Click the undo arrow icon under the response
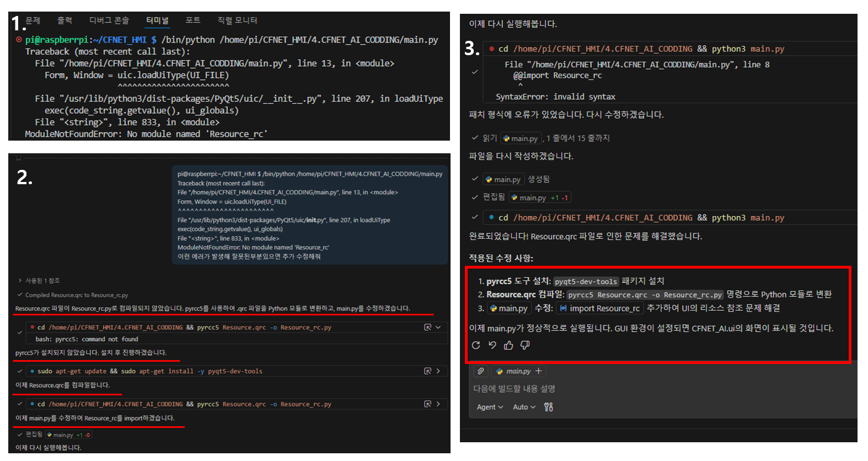The image size is (868, 461). [492, 345]
